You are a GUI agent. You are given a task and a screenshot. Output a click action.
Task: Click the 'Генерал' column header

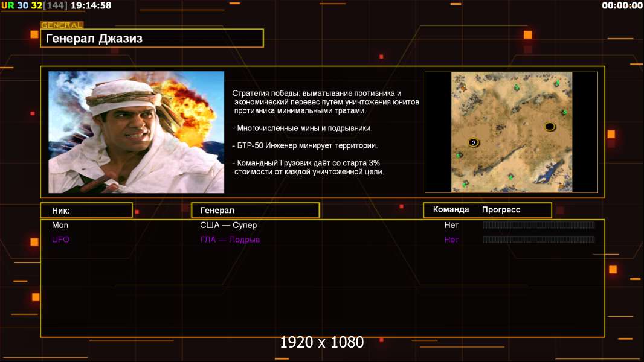(256, 211)
